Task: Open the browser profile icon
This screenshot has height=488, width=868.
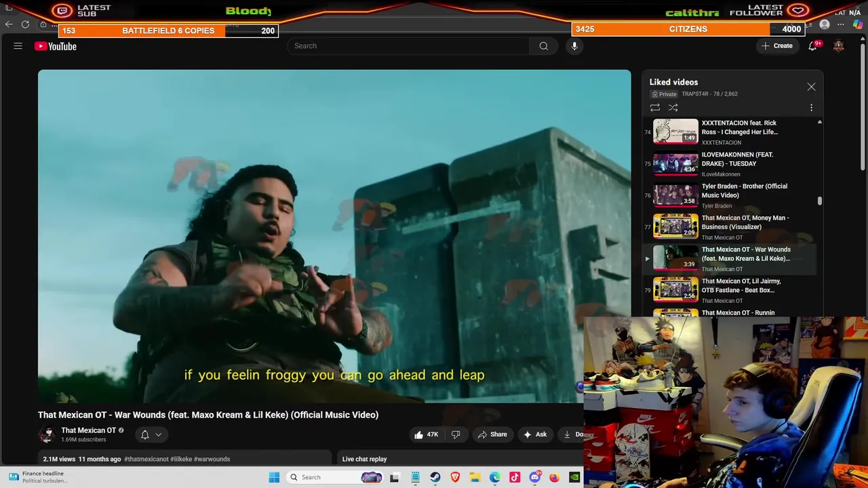Action: coord(825,24)
